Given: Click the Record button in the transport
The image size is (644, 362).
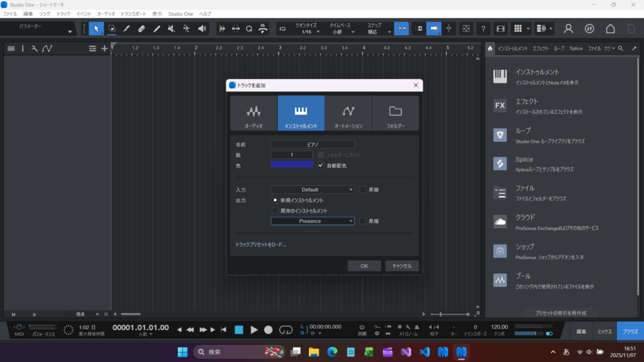Looking at the screenshot, I should click(269, 329).
